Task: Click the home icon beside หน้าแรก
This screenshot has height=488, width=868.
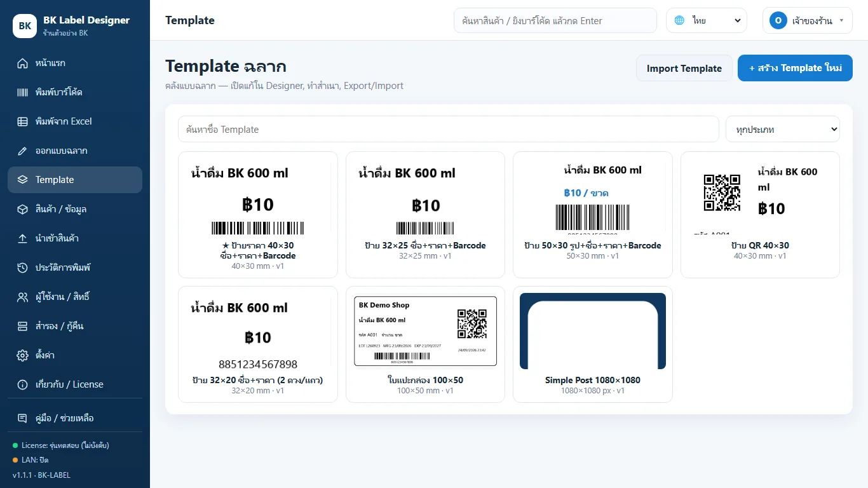Action: tap(23, 63)
